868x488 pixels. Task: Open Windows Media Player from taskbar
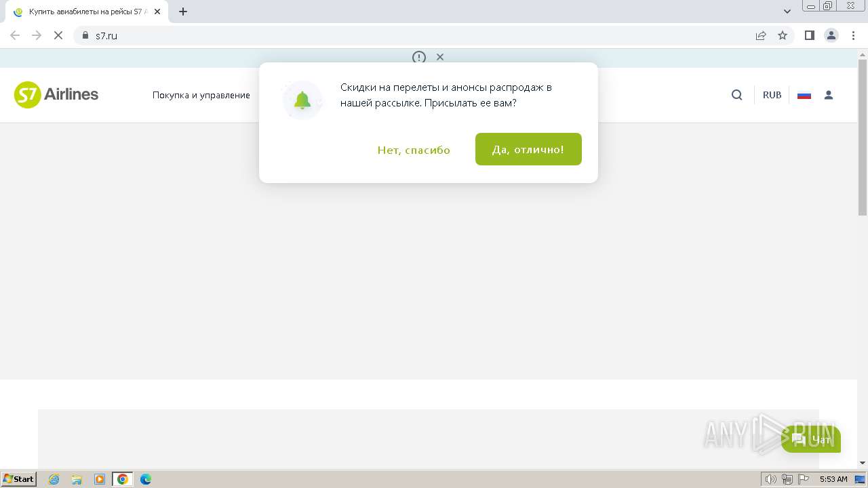[x=100, y=479]
